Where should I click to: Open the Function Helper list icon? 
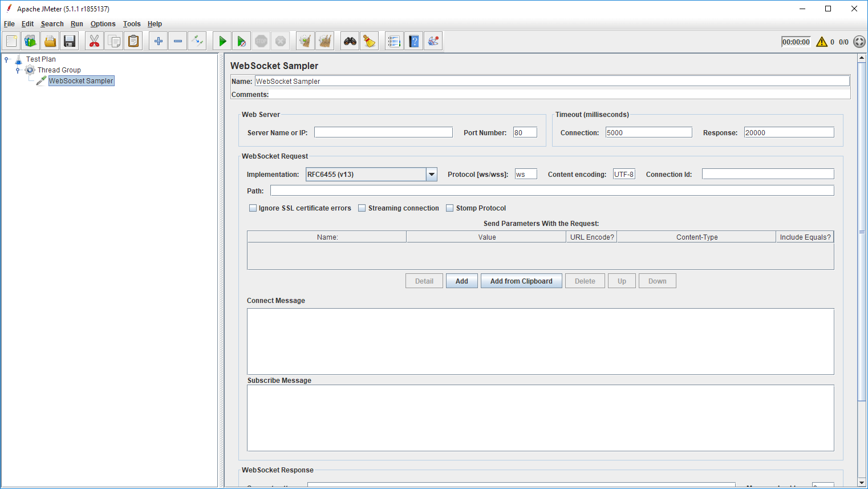tap(395, 41)
